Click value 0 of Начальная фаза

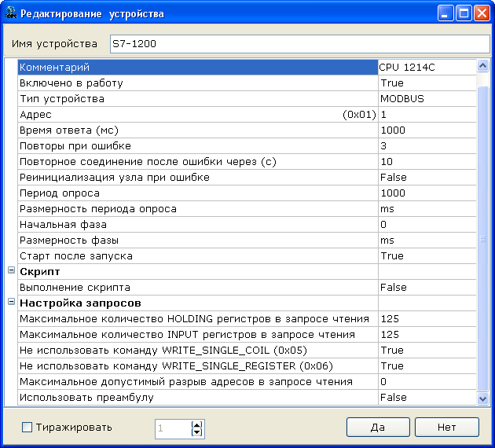[x=427, y=225]
